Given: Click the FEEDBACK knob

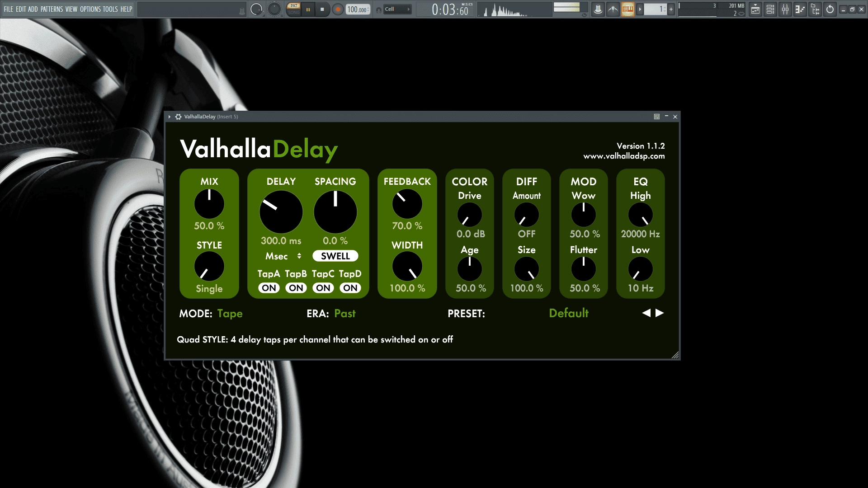Looking at the screenshot, I should [407, 204].
